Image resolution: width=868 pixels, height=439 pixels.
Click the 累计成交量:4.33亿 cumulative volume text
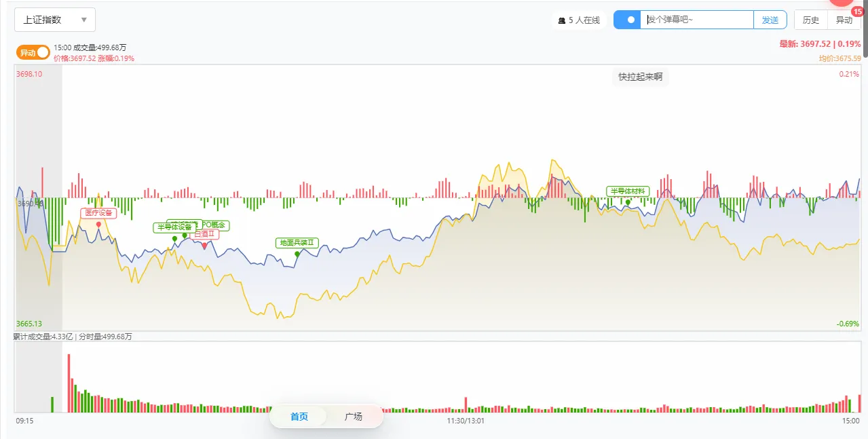pyautogui.click(x=43, y=337)
